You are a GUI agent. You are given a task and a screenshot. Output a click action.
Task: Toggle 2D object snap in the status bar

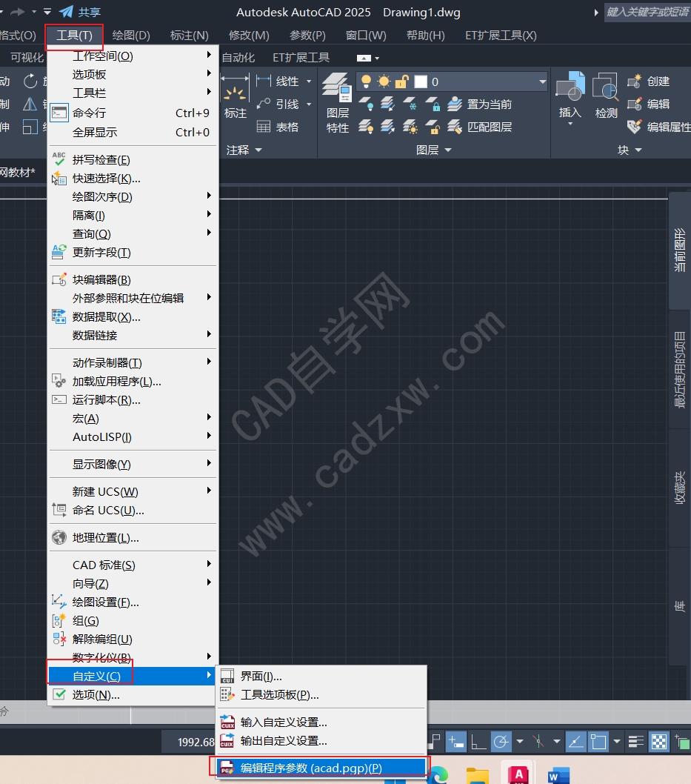598,742
